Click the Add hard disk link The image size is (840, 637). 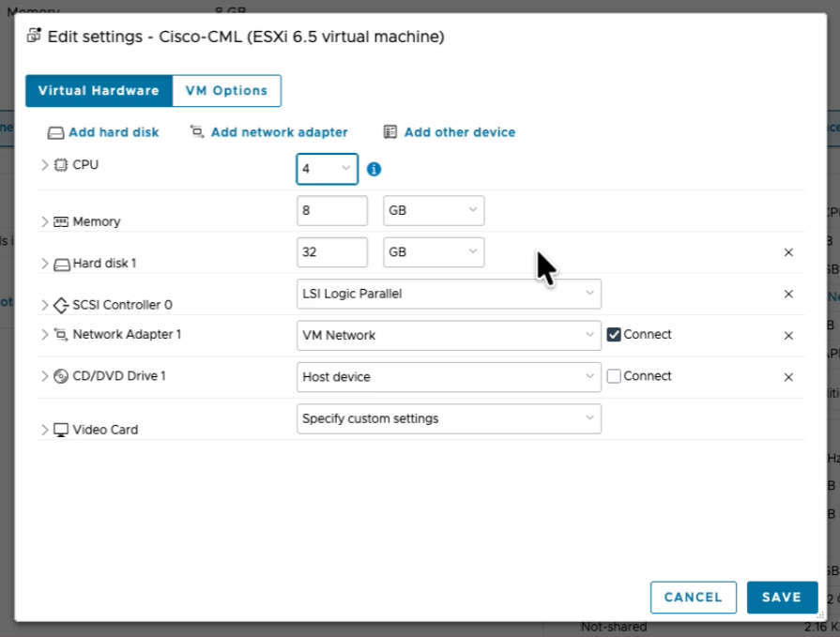coord(114,132)
